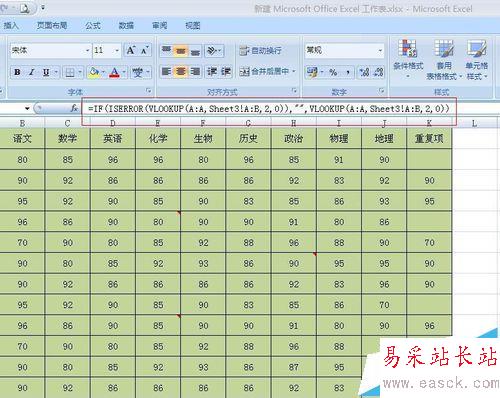
Task: Click the increase indent icon
Action: 226,71
